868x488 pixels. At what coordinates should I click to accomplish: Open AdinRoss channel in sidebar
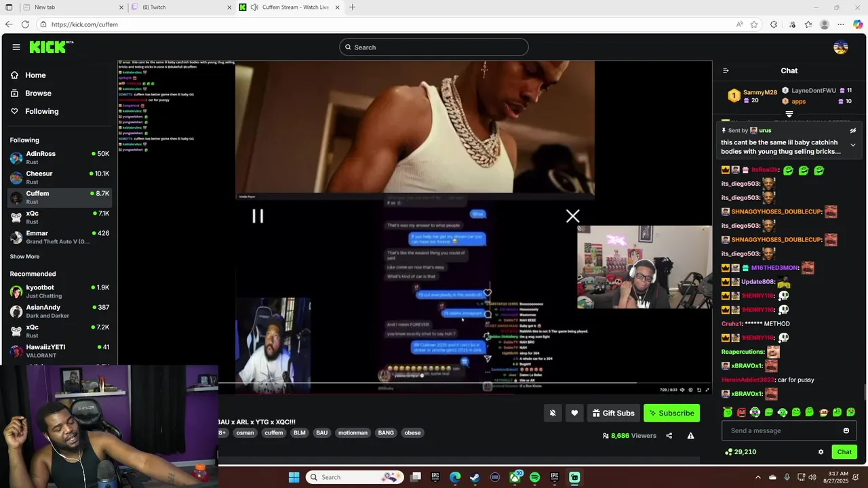click(x=60, y=157)
